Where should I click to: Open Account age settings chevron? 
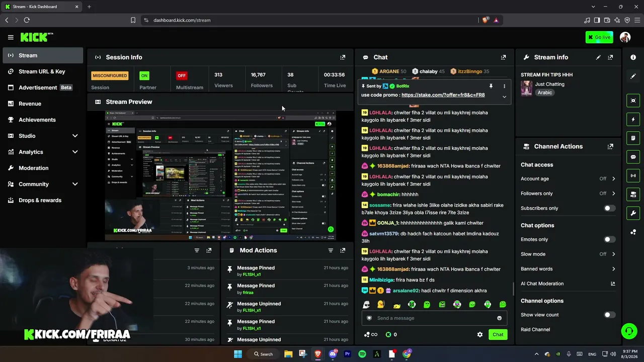click(613, 178)
